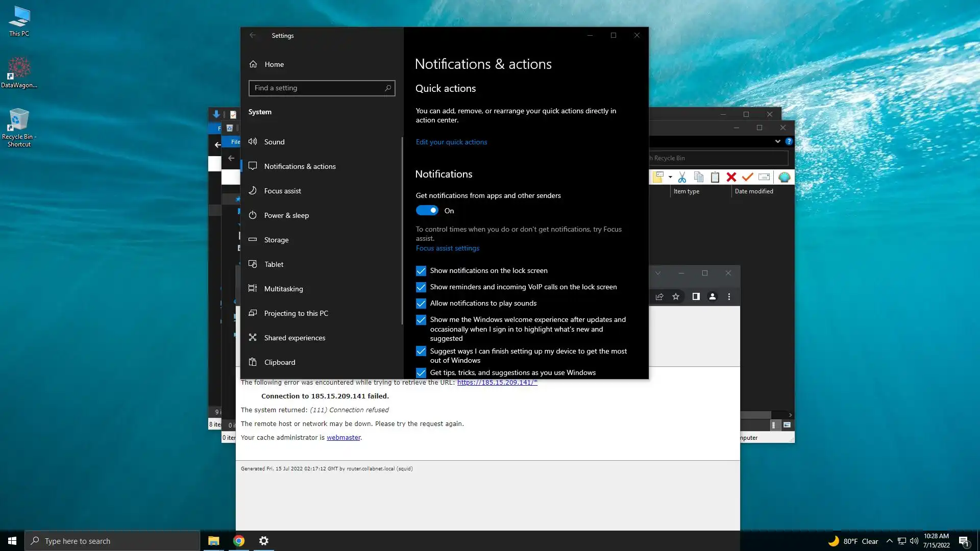This screenshot has width=980, height=551.
Task: Show hidden system tray icons
Action: tap(889, 541)
